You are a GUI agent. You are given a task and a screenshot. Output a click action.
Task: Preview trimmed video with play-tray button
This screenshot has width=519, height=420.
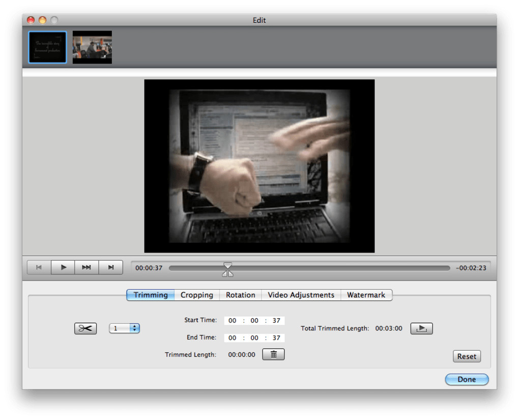click(x=421, y=328)
